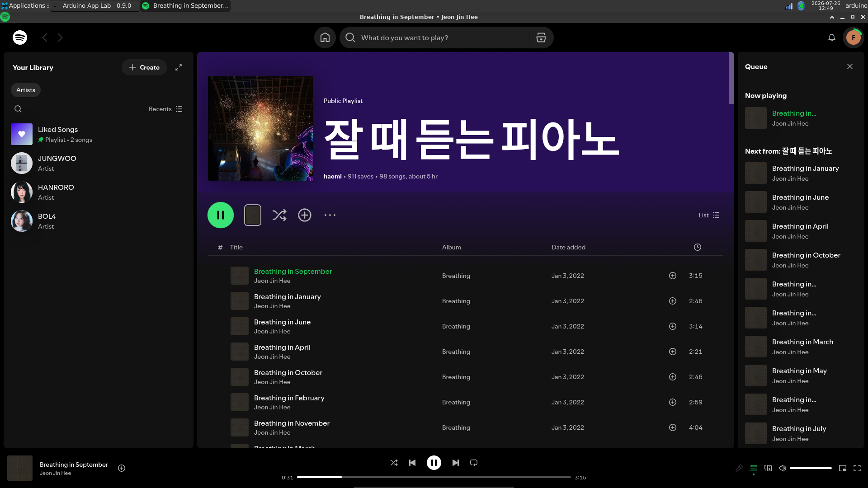Click the main playlist view scrollbar
This screenshot has width=868, height=488.
[731, 78]
